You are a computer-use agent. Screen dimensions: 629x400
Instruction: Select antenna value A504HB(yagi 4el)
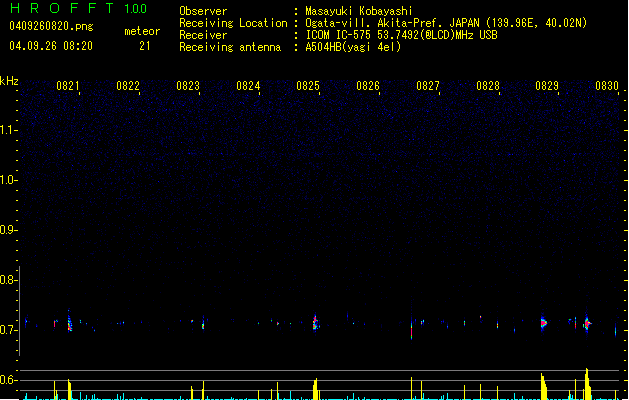(353, 47)
